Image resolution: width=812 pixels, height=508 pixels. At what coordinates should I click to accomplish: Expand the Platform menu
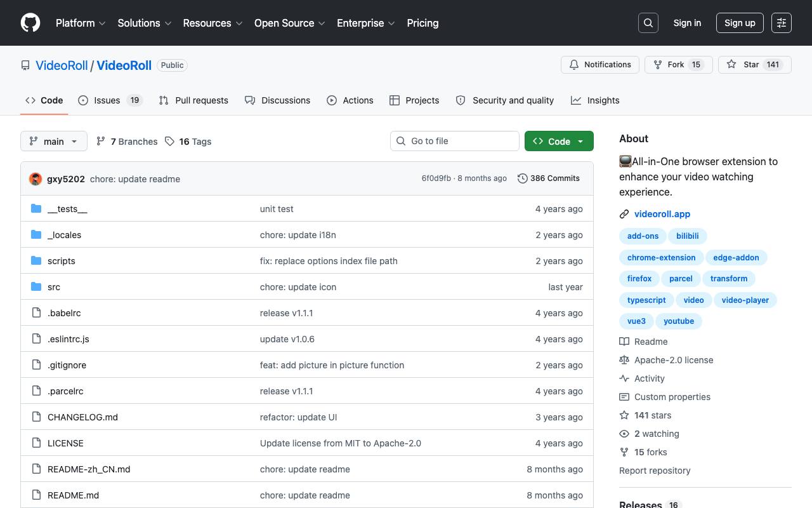pos(81,23)
